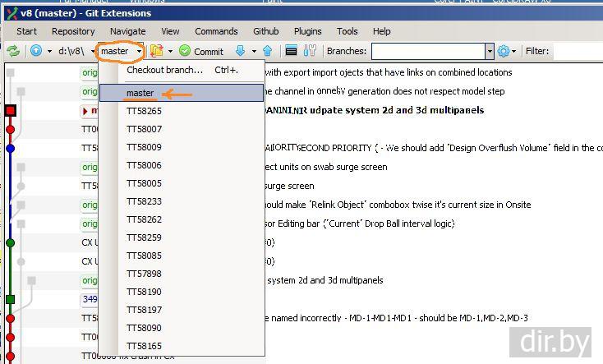Open the Branches combo box dropdown arrow
This screenshot has width=603, height=364.
(490, 51)
